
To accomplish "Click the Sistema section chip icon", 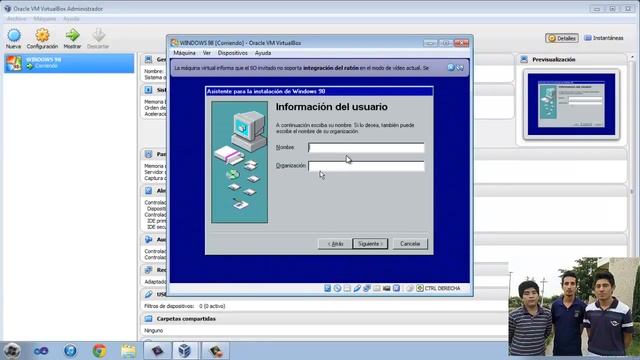I will point(148,90).
